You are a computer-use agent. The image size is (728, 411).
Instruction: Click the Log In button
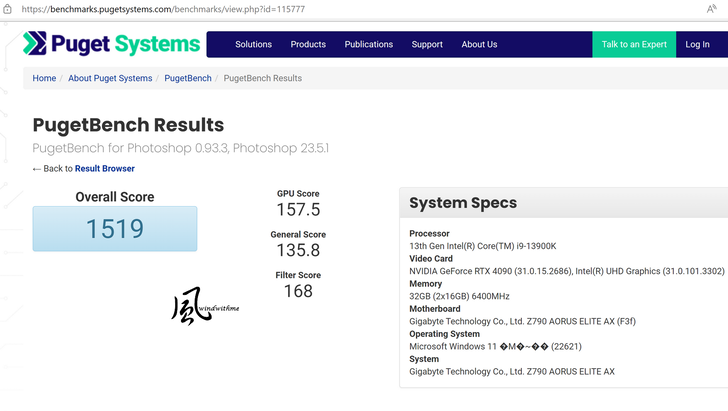click(x=697, y=44)
